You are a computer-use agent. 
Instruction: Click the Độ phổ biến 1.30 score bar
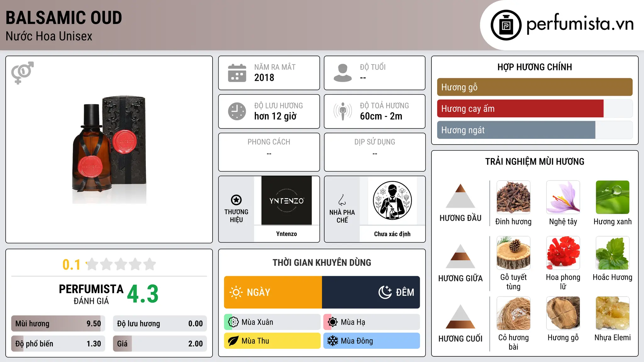click(58, 344)
